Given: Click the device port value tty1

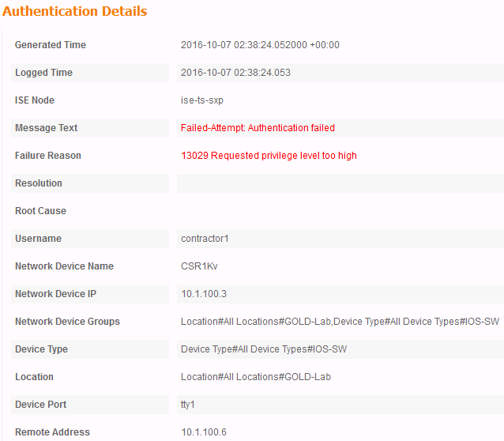Looking at the screenshot, I should [188, 405].
